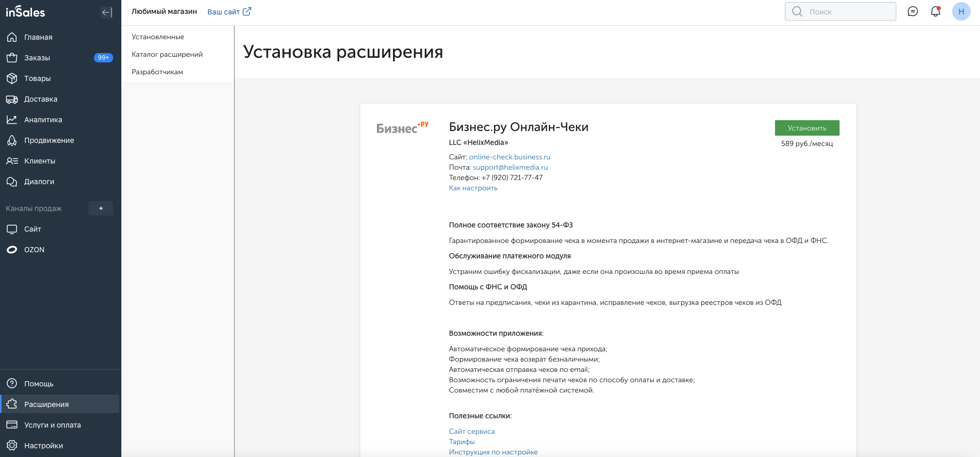Open online-check.business.ru site link
980x457 pixels.
click(510, 157)
